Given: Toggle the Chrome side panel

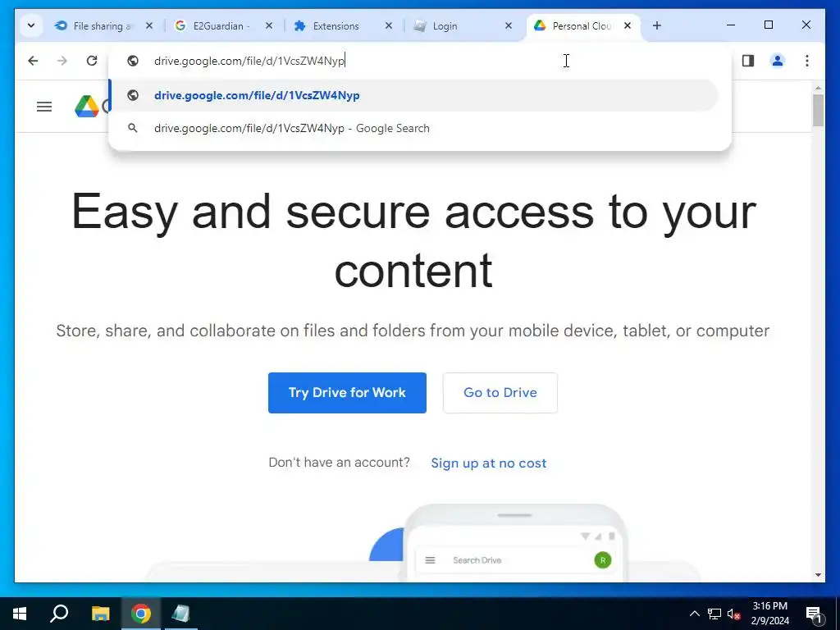Looking at the screenshot, I should (x=748, y=61).
